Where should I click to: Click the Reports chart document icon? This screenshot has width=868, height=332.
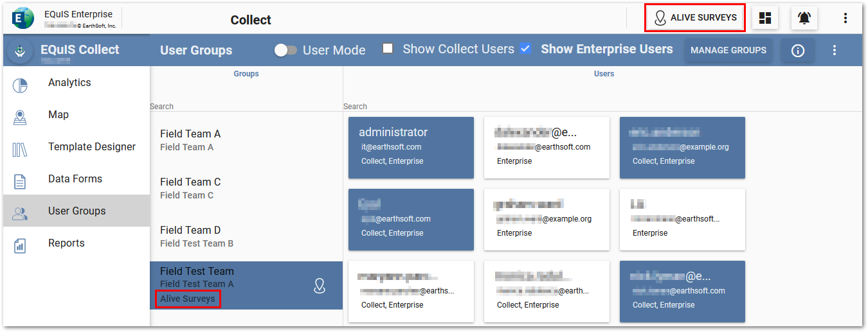tap(20, 246)
